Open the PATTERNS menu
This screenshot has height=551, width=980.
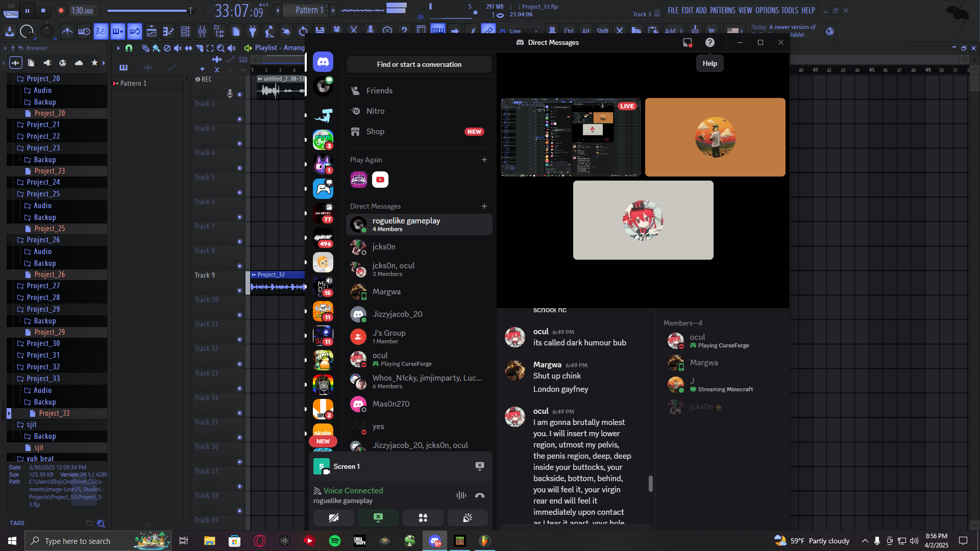722,10
